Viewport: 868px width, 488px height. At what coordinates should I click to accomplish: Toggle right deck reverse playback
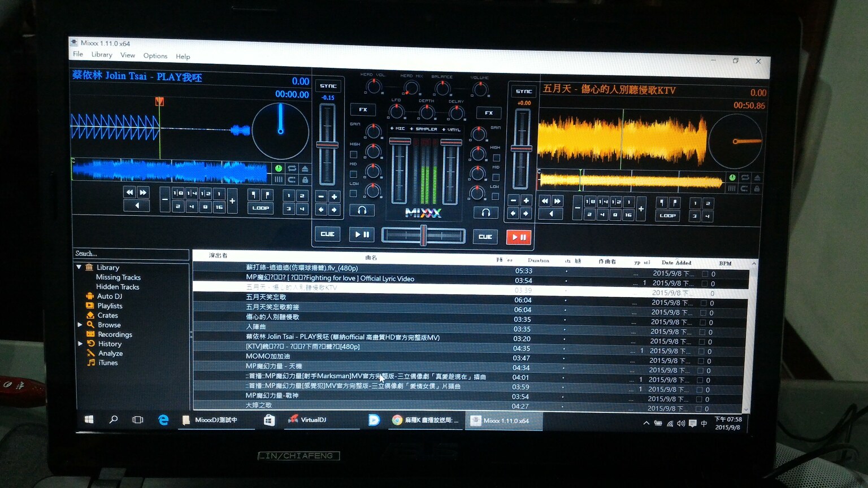pos(551,214)
